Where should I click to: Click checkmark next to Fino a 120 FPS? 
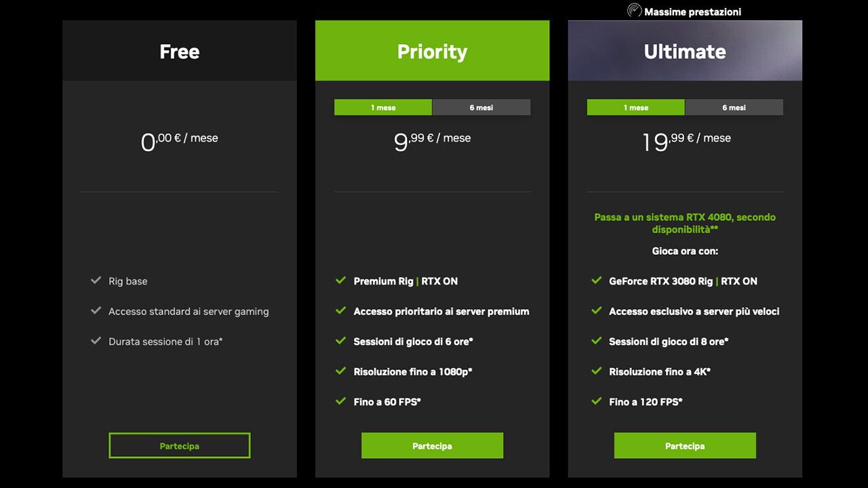tap(596, 401)
